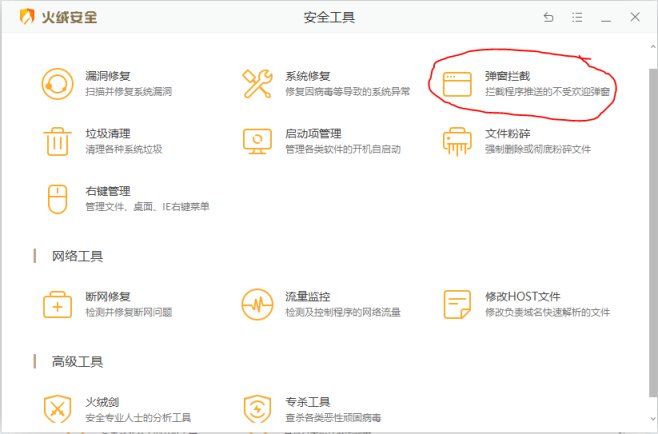Close the 安全工具 window
658x434 pixels.
pyautogui.click(x=635, y=17)
